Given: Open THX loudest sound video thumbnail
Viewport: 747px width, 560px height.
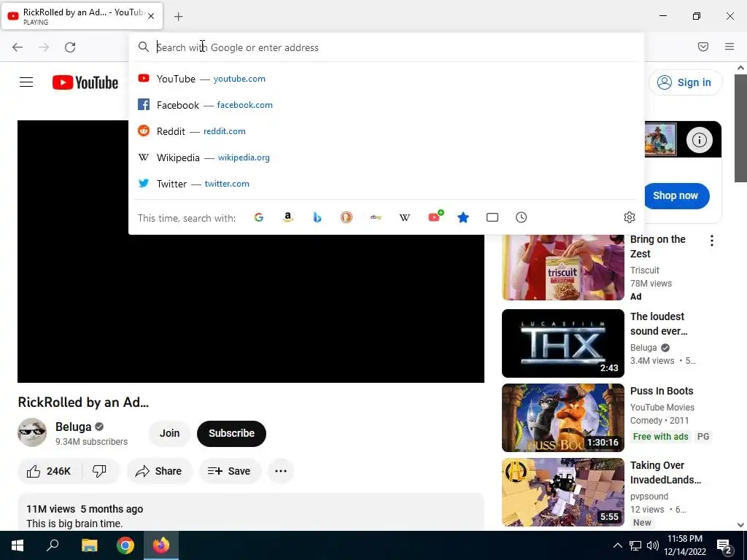Looking at the screenshot, I should click(563, 343).
